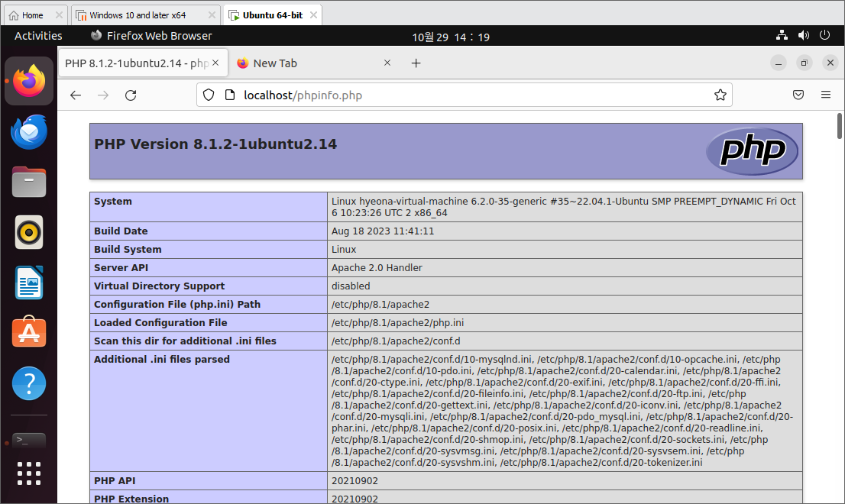Image resolution: width=845 pixels, height=504 pixels.
Task: Click the localhost/phpinfo.php address bar
Action: (x=464, y=95)
